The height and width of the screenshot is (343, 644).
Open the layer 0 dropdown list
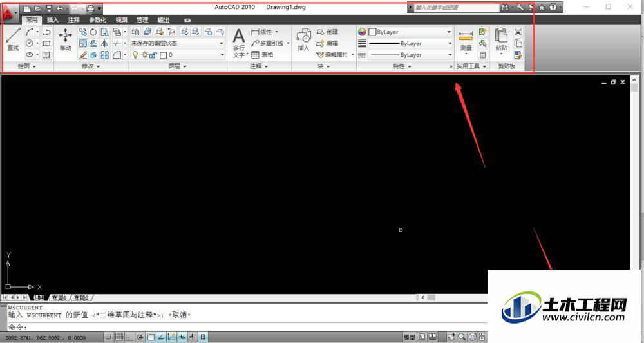pos(178,55)
